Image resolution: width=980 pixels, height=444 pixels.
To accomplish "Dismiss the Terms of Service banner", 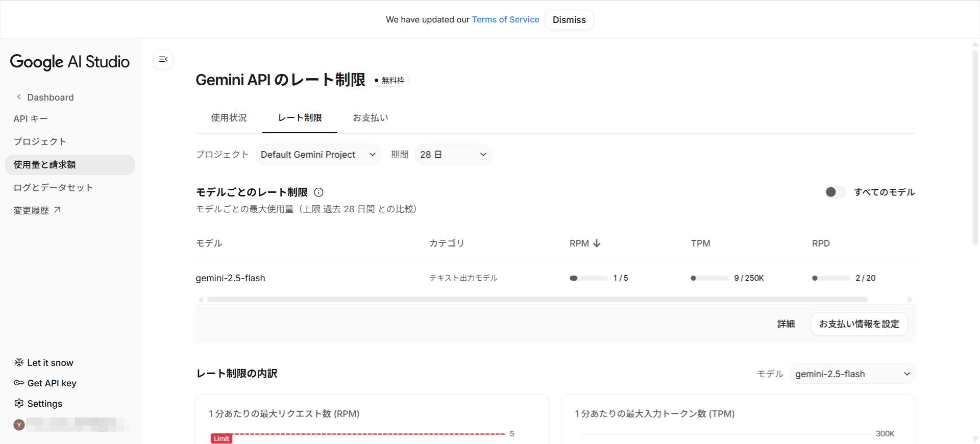I will [x=569, y=20].
